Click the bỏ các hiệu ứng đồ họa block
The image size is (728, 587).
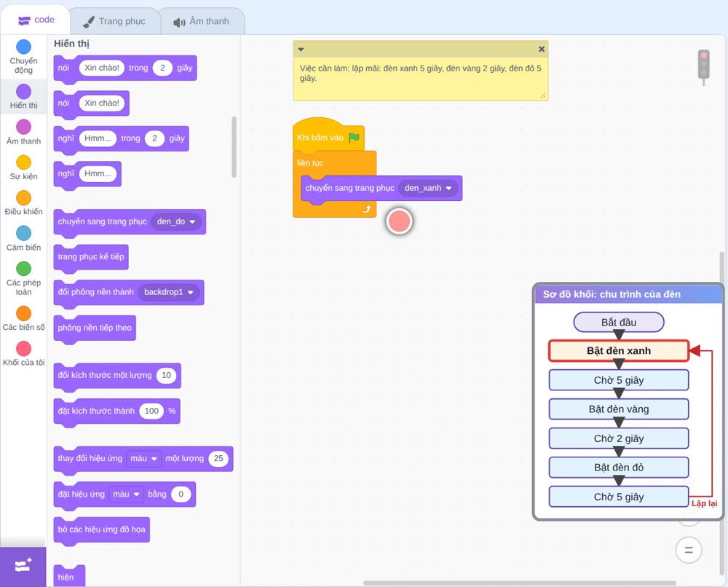click(x=102, y=530)
